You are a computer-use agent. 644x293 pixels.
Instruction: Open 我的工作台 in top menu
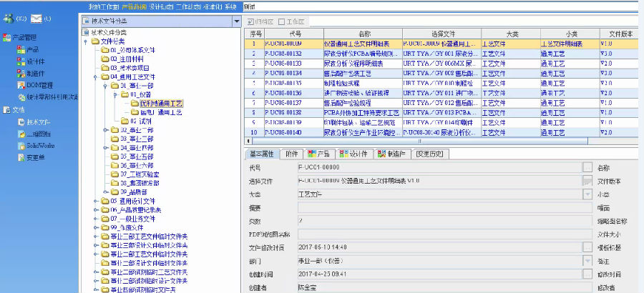pyautogui.click(x=103, y=6)
